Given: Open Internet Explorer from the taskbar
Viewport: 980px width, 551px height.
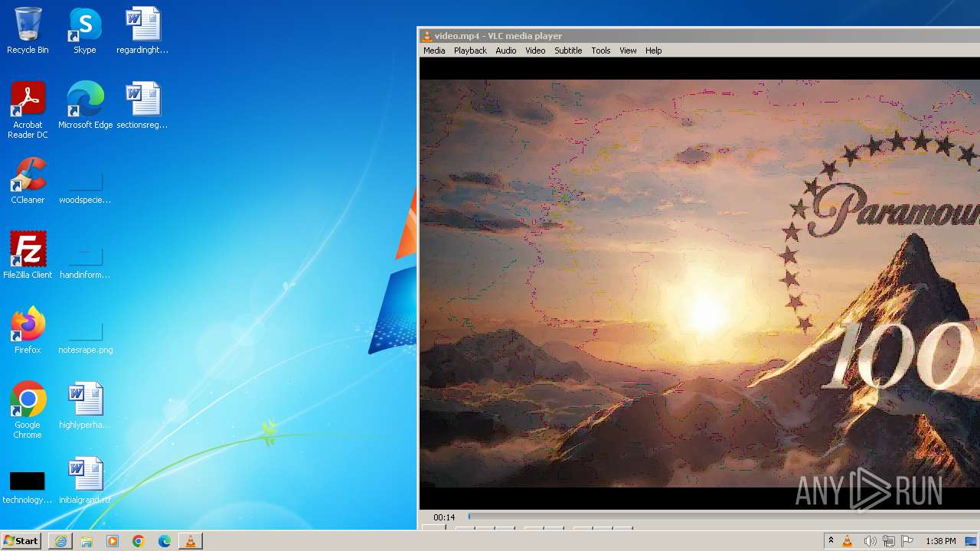Looking at the screenshot, I should pyautogui.click(x=60, y=541).
